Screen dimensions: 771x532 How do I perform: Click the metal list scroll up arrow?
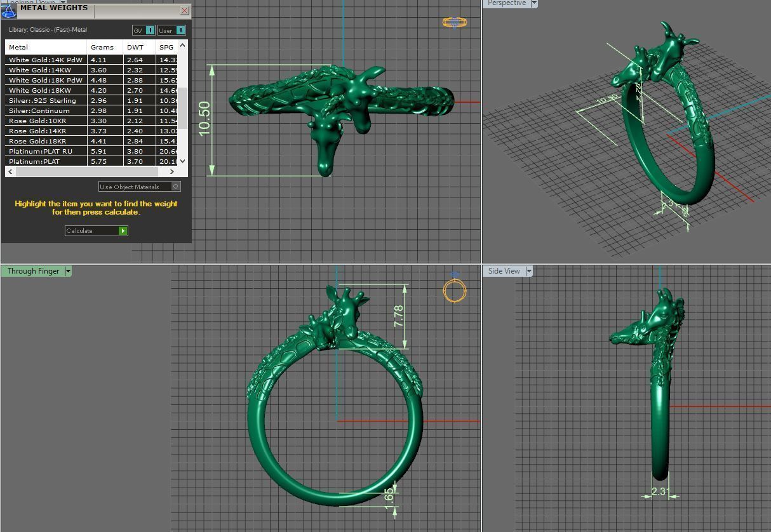point(183,45)
